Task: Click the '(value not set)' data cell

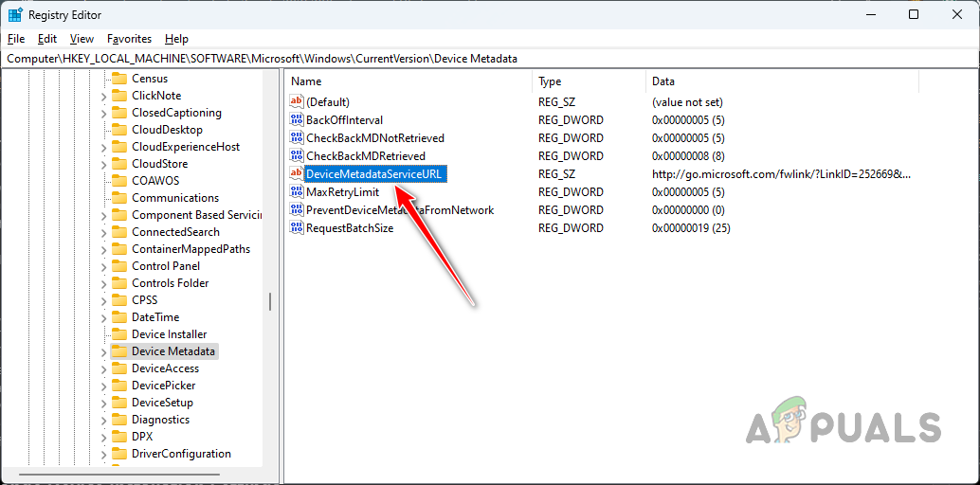Action: (687, 102)
